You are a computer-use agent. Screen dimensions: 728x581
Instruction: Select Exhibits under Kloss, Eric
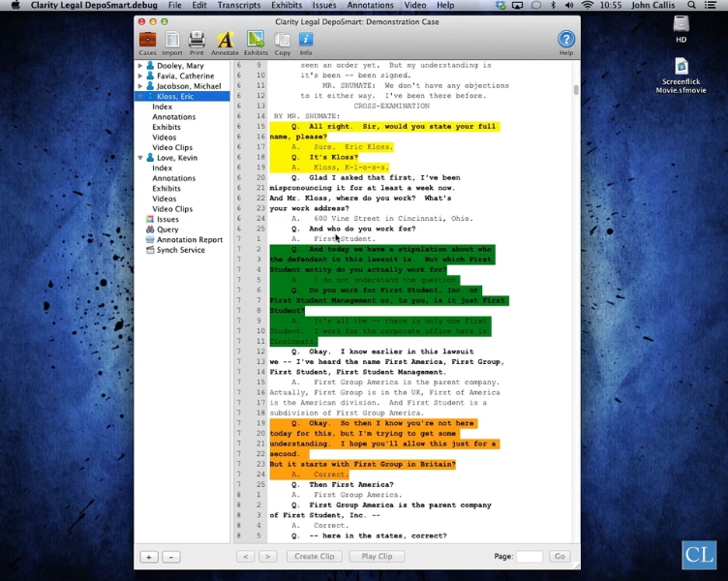(167, 127)
